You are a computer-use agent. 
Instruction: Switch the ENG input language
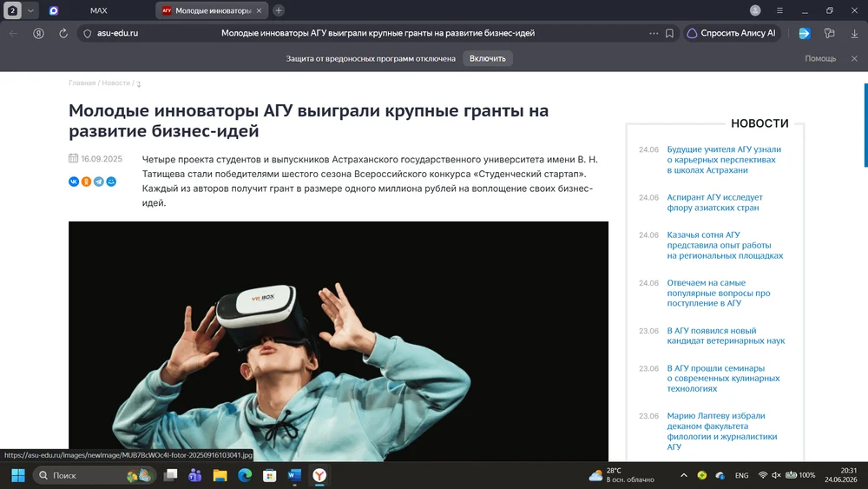pos(742,475)
